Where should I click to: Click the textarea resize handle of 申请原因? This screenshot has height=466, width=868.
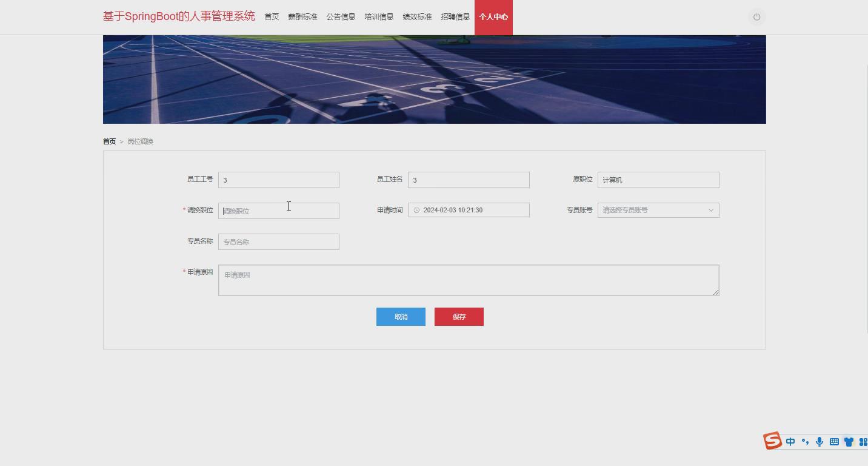(715, 292)
